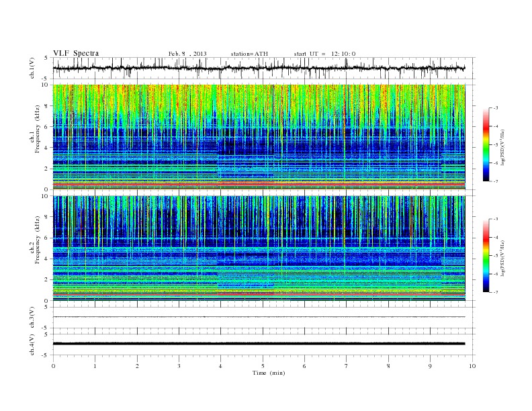532x411 pixels.
Task: Click the "VLF Spectra" plot title
Action: click(76, 53)
